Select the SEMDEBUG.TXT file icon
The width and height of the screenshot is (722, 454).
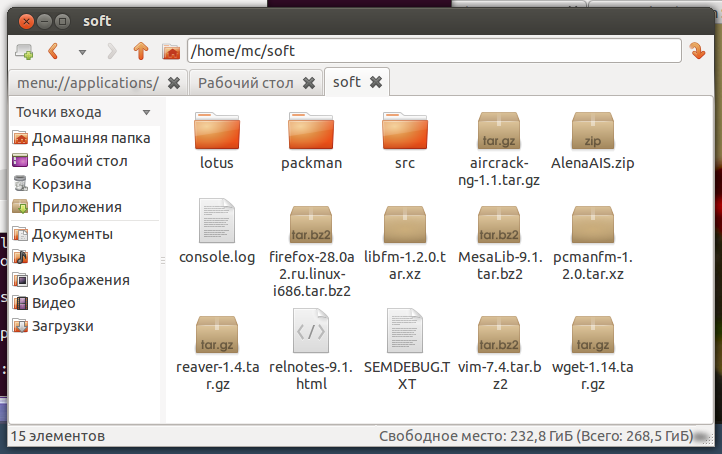click(x=405, y=331)
